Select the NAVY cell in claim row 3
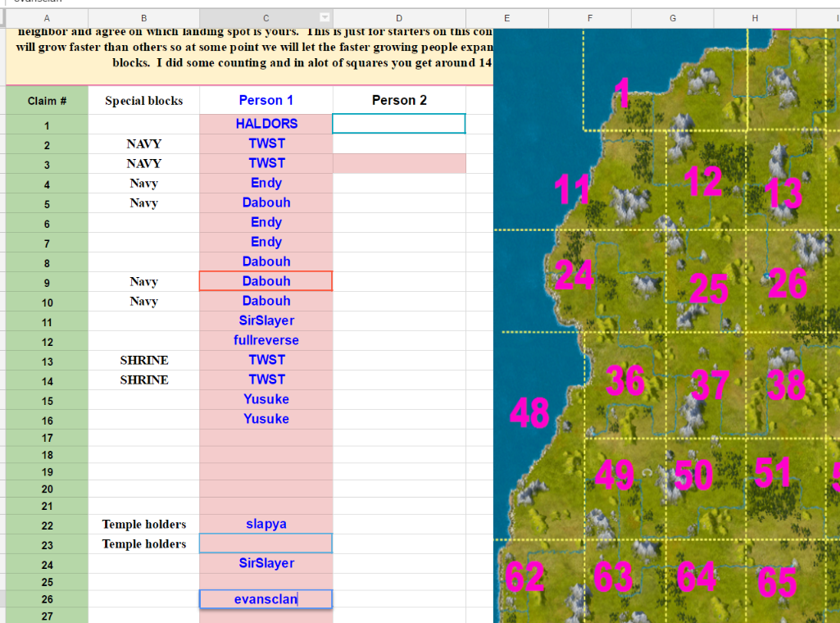840x623 pixels. (143, 163)
